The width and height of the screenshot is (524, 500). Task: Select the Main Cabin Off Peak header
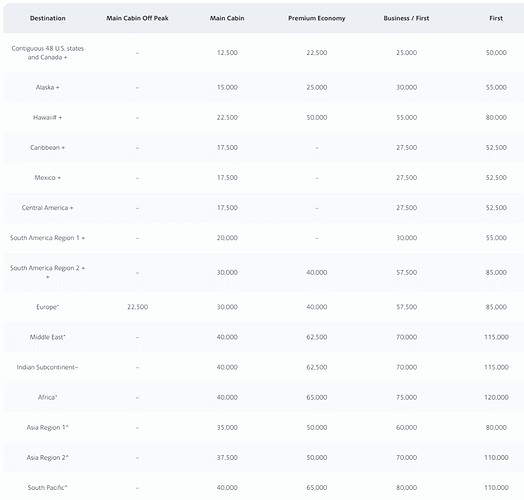click(x=137, y=18)
